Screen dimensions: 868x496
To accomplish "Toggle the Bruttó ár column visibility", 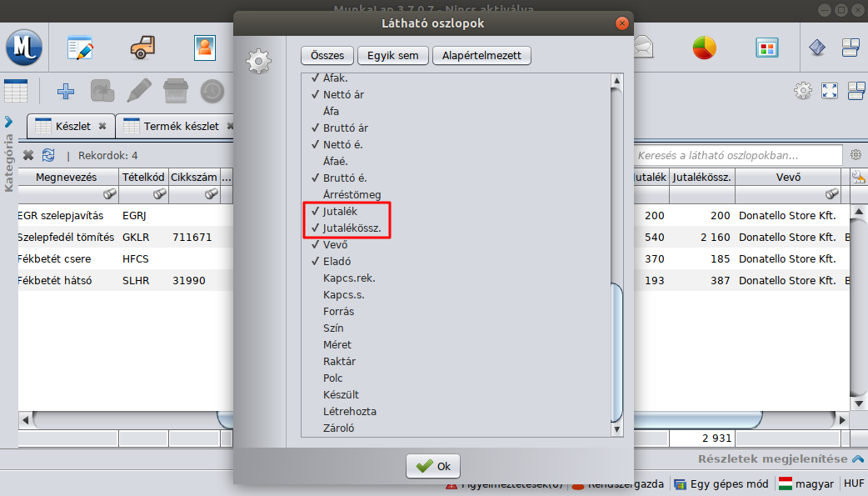I will click(345, 128).
